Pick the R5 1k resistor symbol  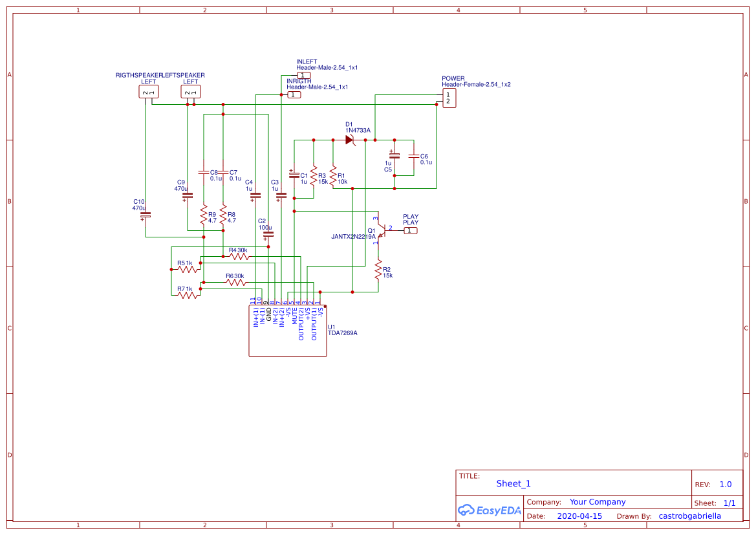tap(188, 269)
